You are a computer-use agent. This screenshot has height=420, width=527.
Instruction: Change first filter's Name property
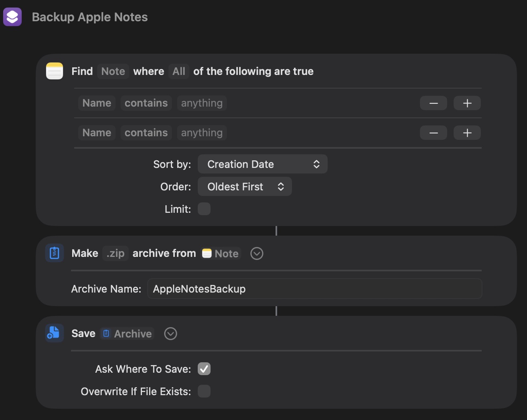pos(97,103)
